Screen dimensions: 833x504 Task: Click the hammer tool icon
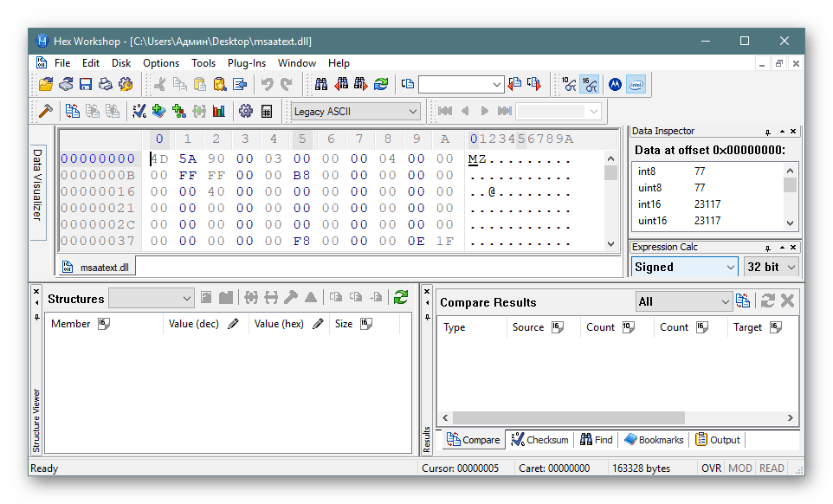pos(46,111)
